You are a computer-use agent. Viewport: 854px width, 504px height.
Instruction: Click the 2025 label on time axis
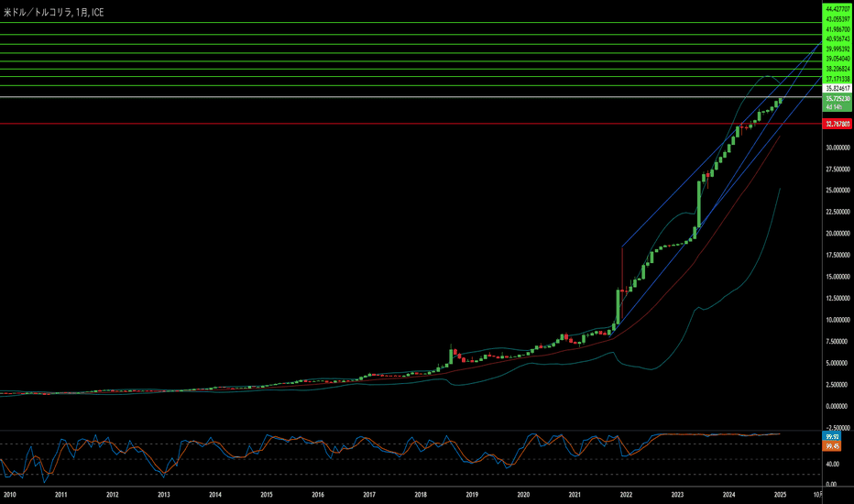point(780,495)
